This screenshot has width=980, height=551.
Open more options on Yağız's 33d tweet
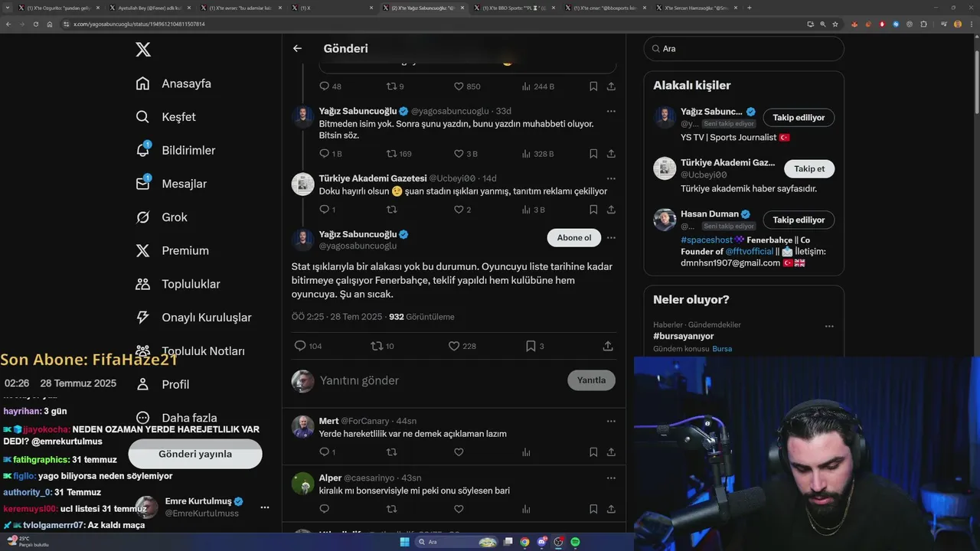(x=611, y=111)
